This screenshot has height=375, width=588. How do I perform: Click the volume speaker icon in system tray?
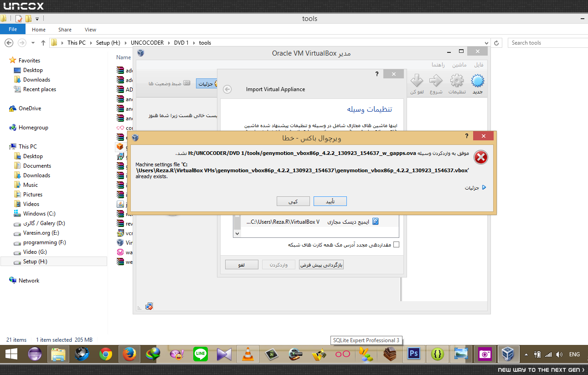(x=559, y=354)
